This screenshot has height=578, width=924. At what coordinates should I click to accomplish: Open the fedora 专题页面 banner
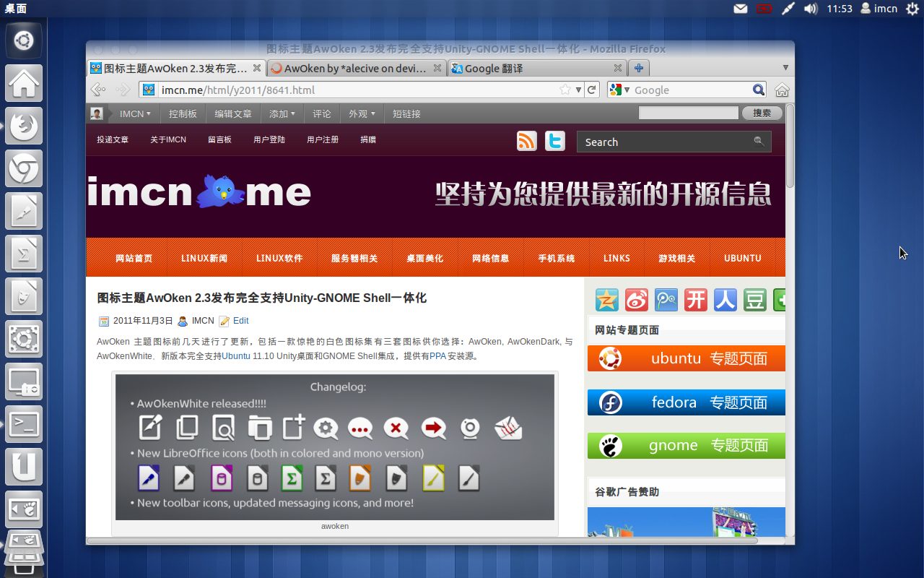687,402
